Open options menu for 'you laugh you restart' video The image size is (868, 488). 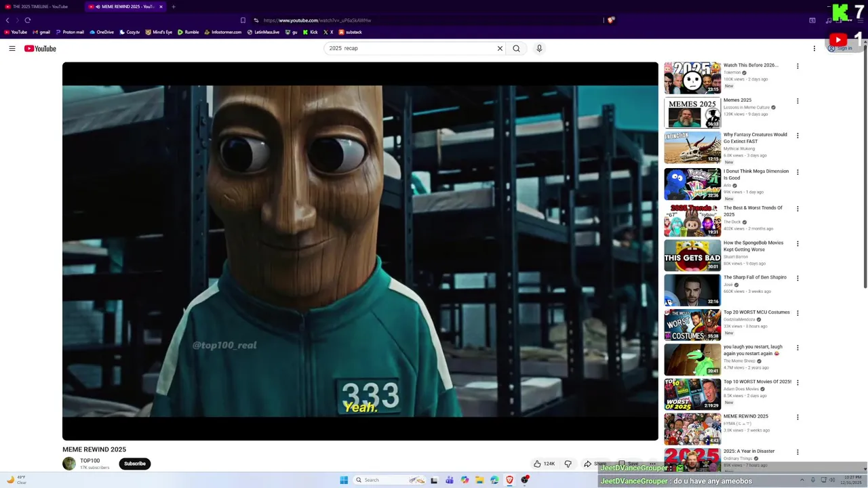(x=797, y=348)
